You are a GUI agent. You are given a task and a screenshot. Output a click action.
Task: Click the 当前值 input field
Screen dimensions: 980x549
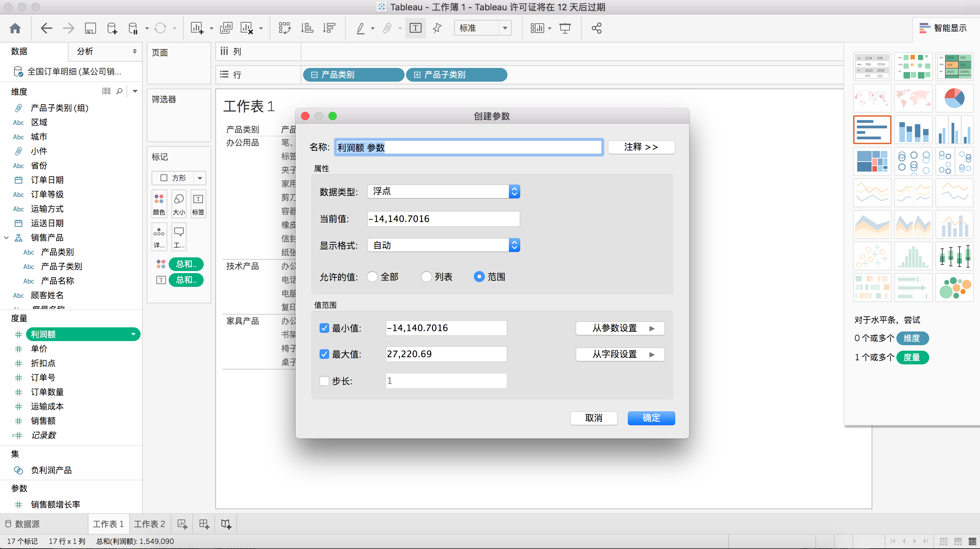pyautogui.click(x=444, y=219)
